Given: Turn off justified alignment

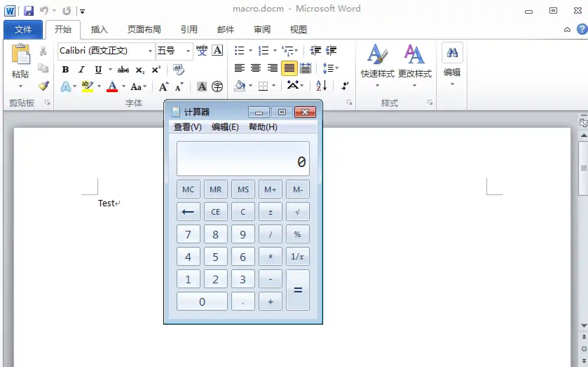Looking at the screenshot, I should pos(289,68).
